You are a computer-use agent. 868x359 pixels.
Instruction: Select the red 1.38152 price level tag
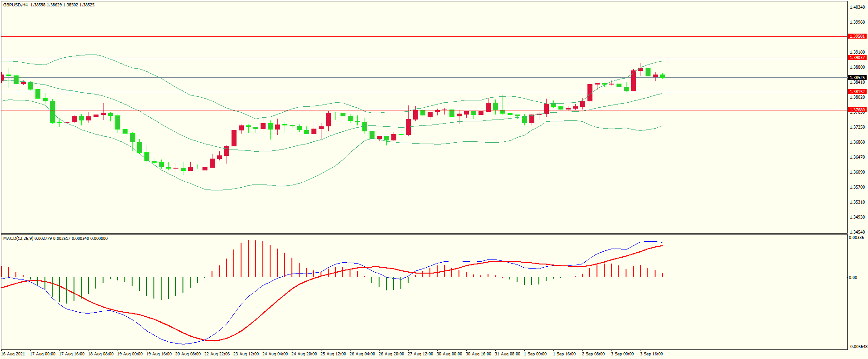coord(857,92)
